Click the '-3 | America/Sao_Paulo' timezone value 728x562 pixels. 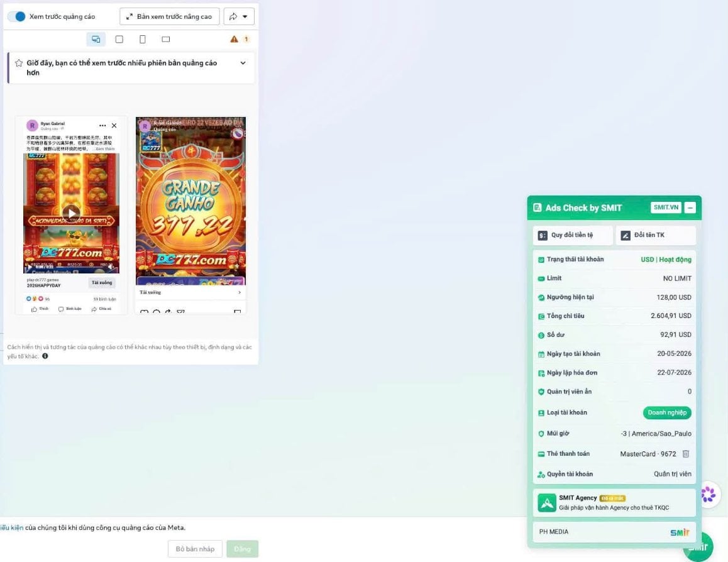(x=656, y=434)
